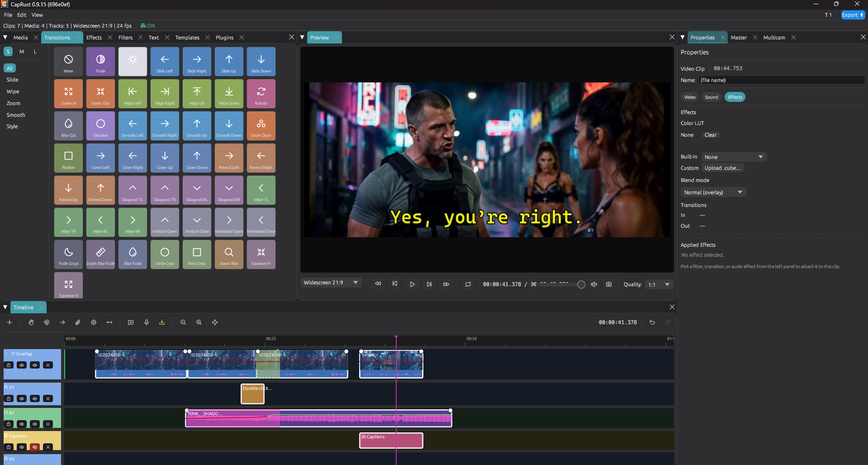Open the Built-in LUT dropdown
Image resolution: width=868 pixels, height=465 pixels.
734,157
